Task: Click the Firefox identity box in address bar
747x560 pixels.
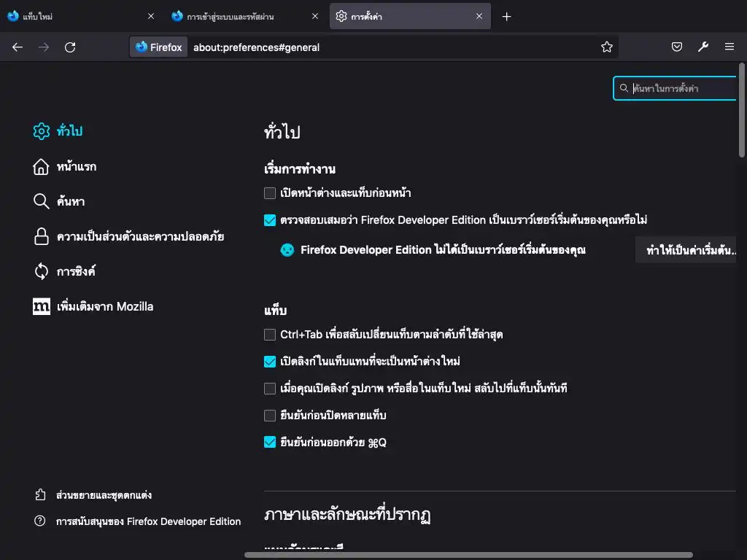Action: click(x=158, y=47)
